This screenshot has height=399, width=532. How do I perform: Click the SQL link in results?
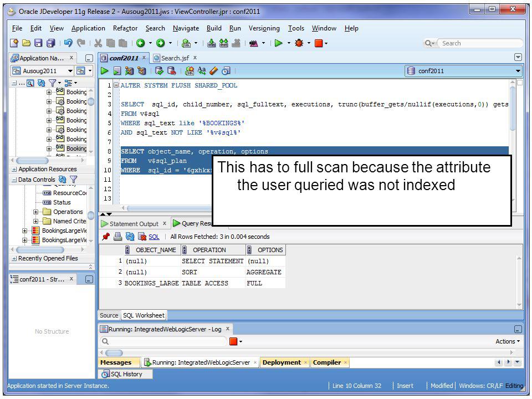pyautogui.click(x=154, y=237)
